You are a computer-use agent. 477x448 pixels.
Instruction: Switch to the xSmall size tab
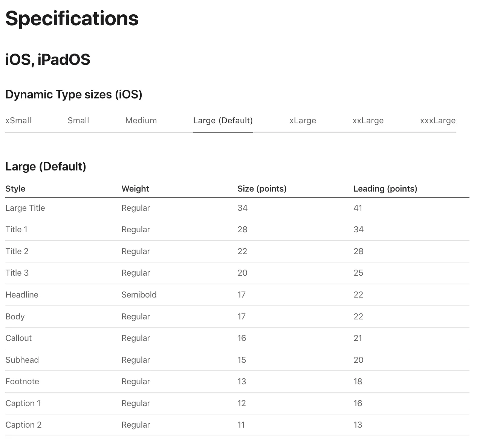click(x=18, y=121)
